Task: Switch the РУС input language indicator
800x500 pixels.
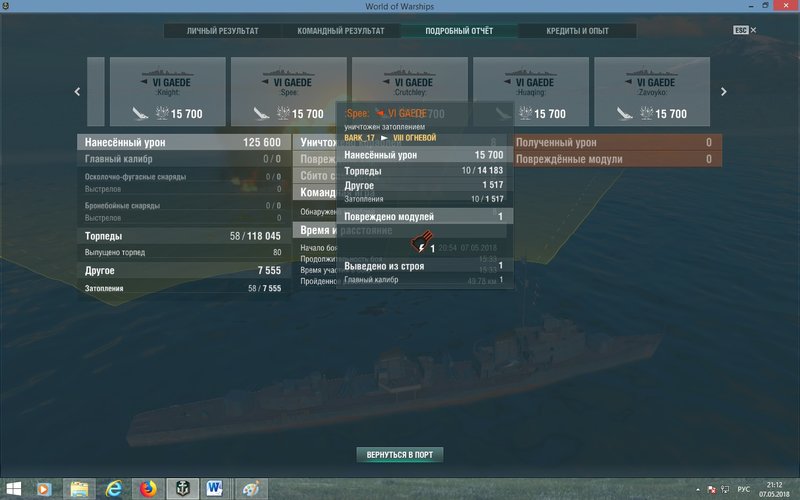Action: coord(743,489)
